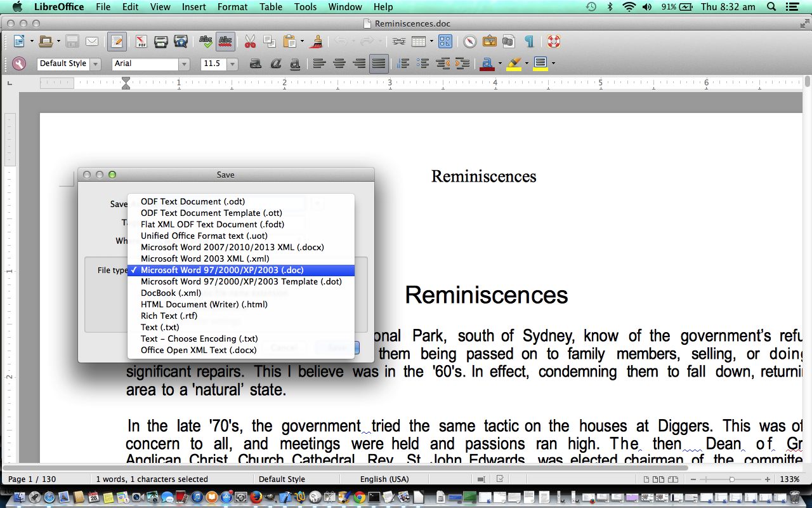
Task: Toggle Nonprinting Characters pilcrow icon
Action: [528, 42]
